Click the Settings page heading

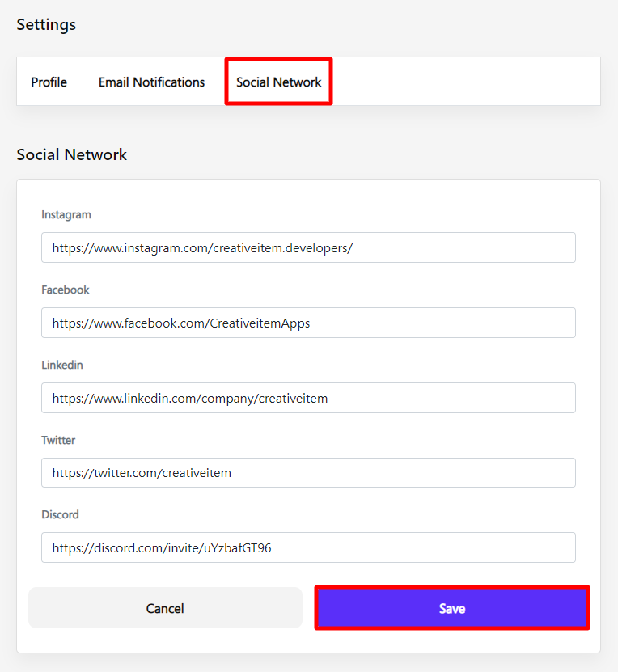coord(46,24)
